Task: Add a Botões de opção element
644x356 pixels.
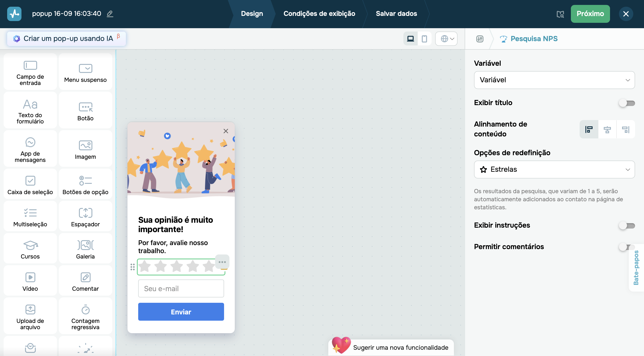Action: coord(85,184)
